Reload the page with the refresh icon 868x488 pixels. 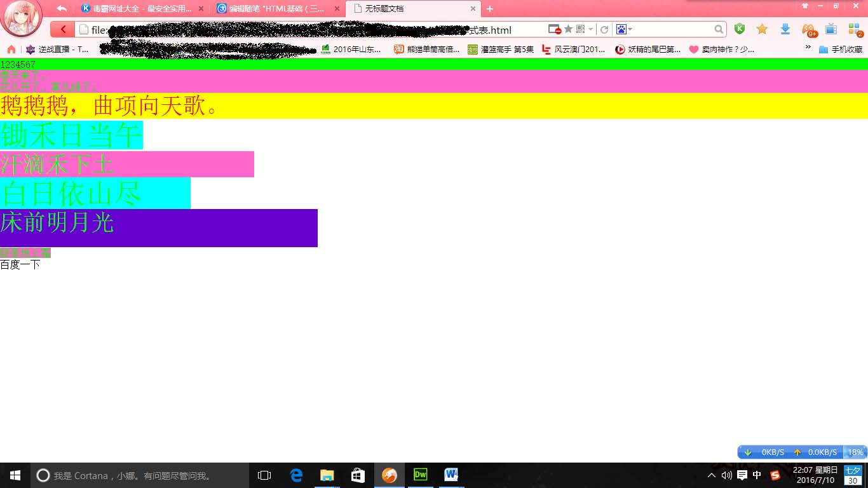click(604, 29)
